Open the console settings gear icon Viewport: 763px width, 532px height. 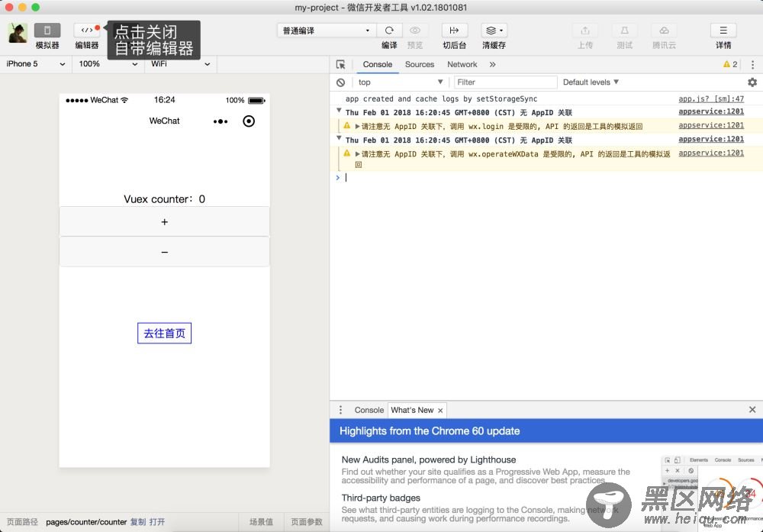[x=752, y=82]
